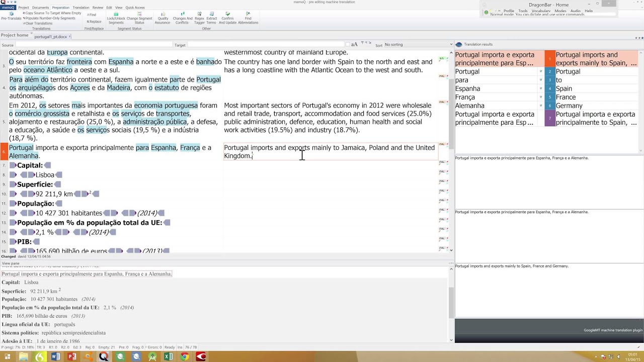
Task: Select translation result 7 in purple
Action: pos(546,118)
